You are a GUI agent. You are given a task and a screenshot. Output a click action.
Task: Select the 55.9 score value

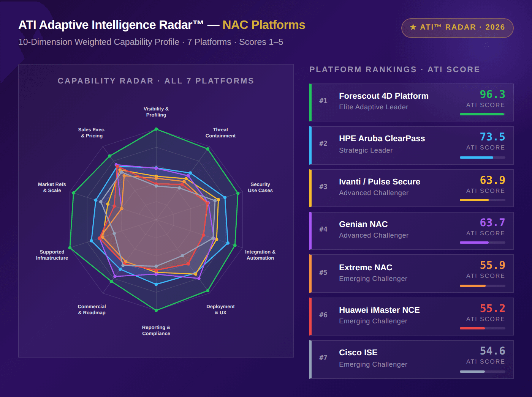(492, 265)
